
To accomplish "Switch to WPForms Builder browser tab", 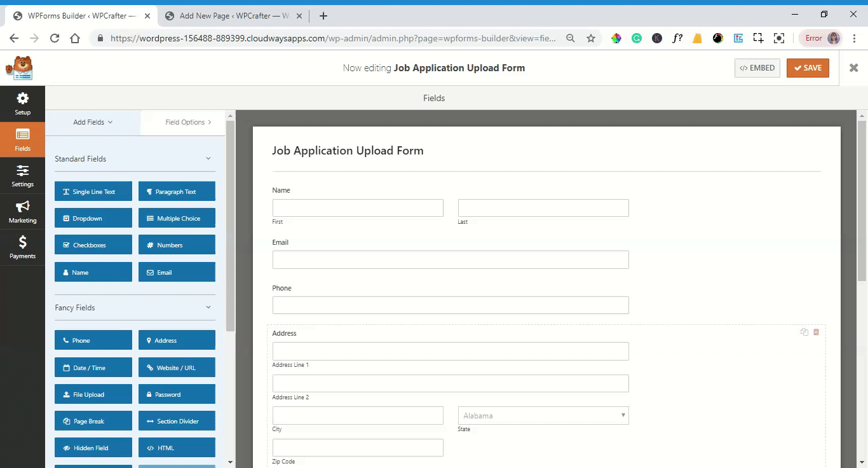I will point(82,16).
